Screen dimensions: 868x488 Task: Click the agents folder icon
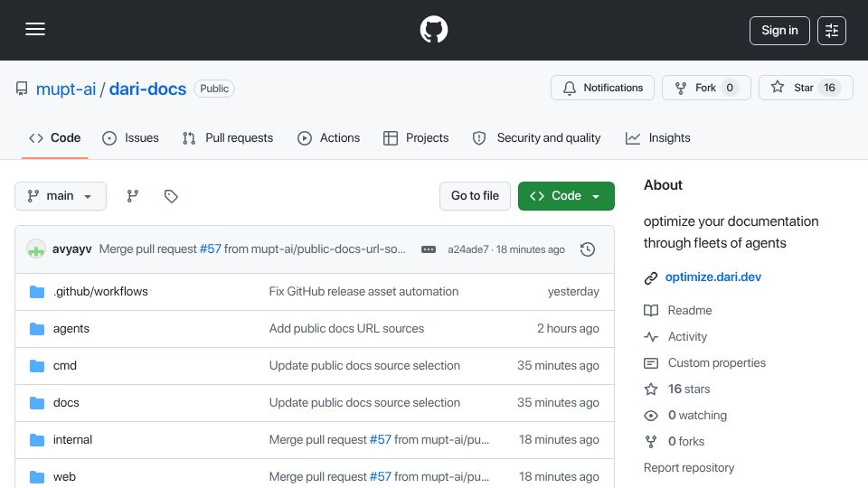pos(37,329)
